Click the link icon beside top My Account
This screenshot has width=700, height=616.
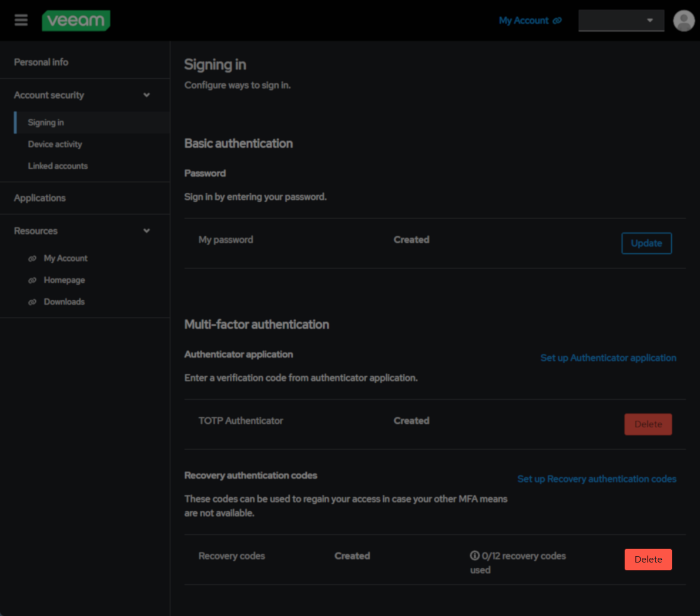click(557, 21)
